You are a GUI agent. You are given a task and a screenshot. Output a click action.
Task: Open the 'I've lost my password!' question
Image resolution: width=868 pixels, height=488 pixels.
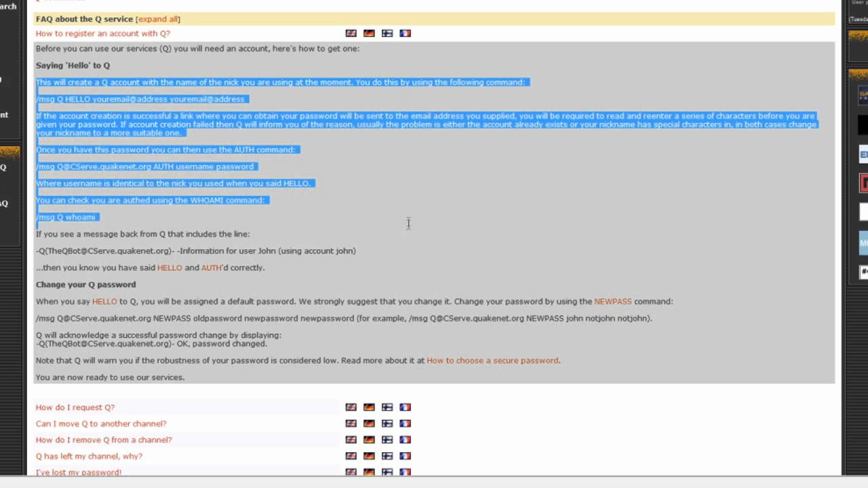click(x=79, y=472)
